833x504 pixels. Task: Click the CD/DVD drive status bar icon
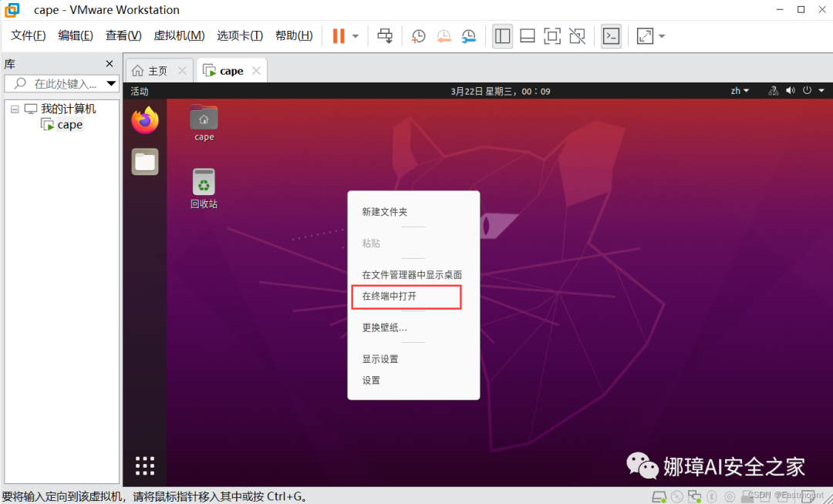click(x=677, y=496)
